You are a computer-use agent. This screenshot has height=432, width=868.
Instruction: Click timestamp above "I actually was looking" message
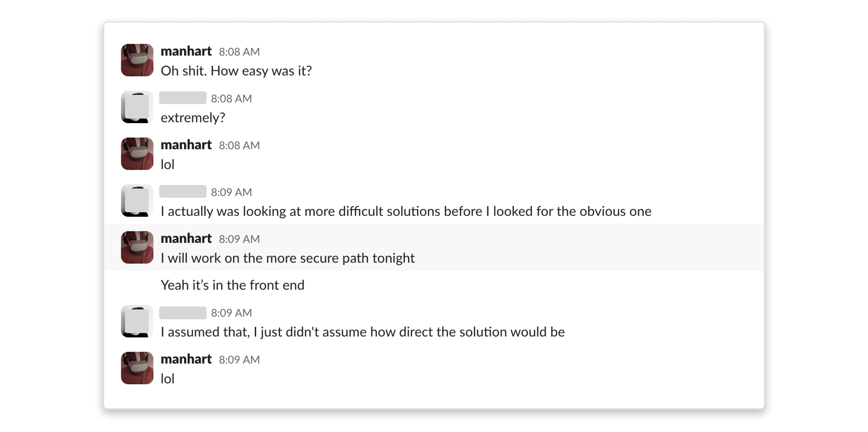point(231,192)
